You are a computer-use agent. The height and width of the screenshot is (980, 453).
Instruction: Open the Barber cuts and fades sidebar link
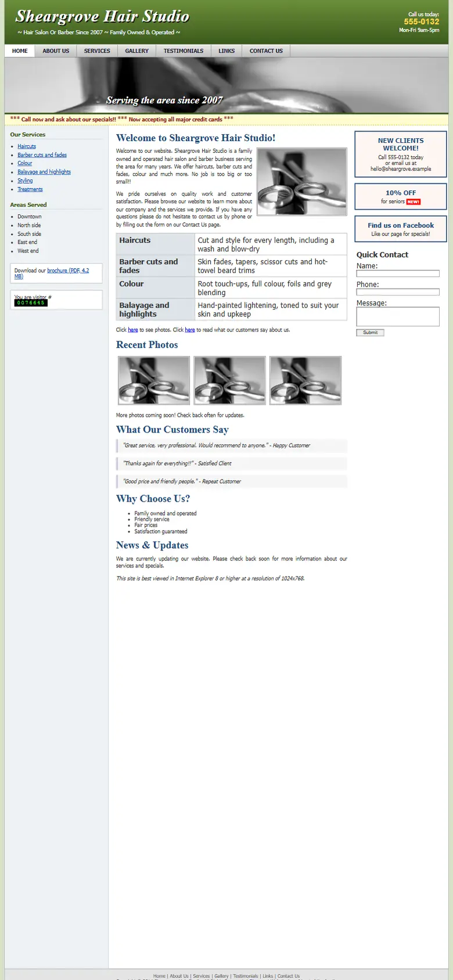point(42,155)
